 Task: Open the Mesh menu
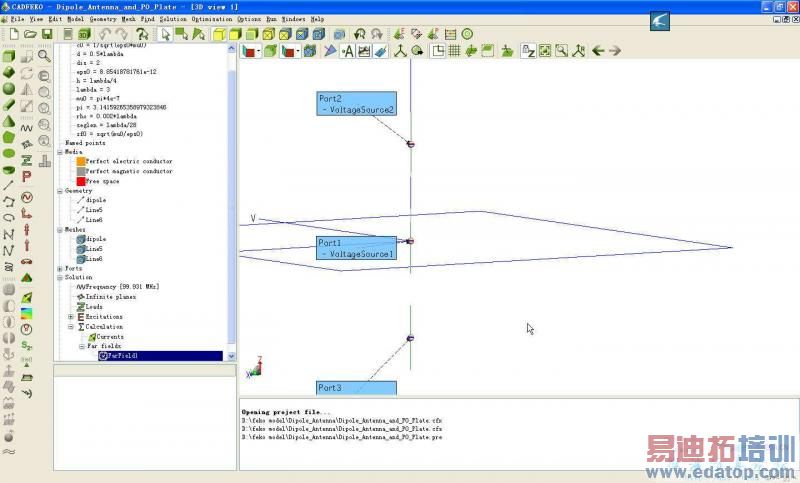(129, 19)
